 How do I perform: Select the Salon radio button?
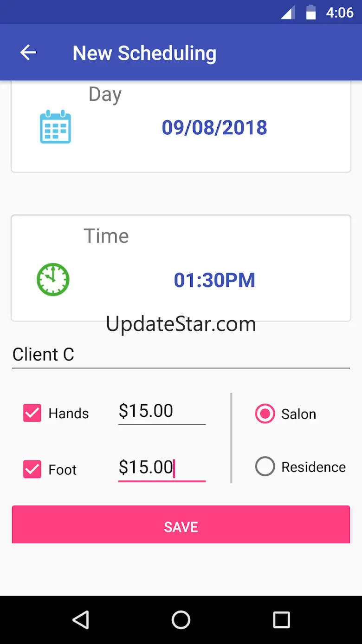coord(265,414)
